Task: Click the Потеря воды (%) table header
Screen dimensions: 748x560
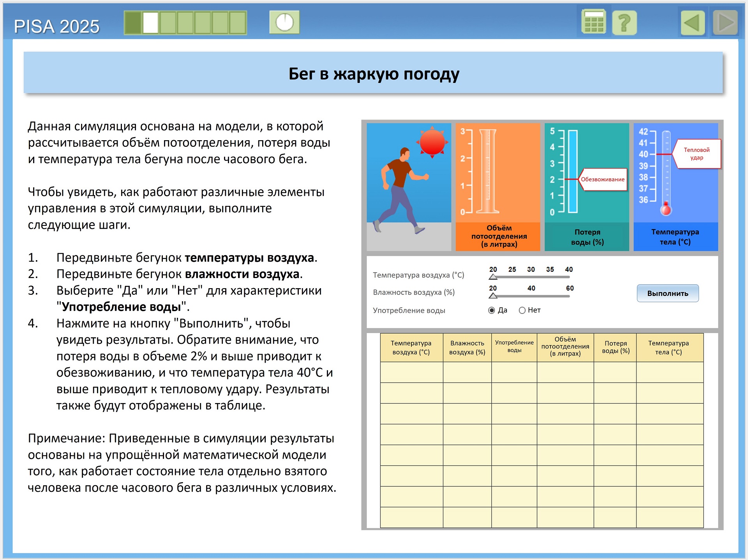Action: pos(615,347)
